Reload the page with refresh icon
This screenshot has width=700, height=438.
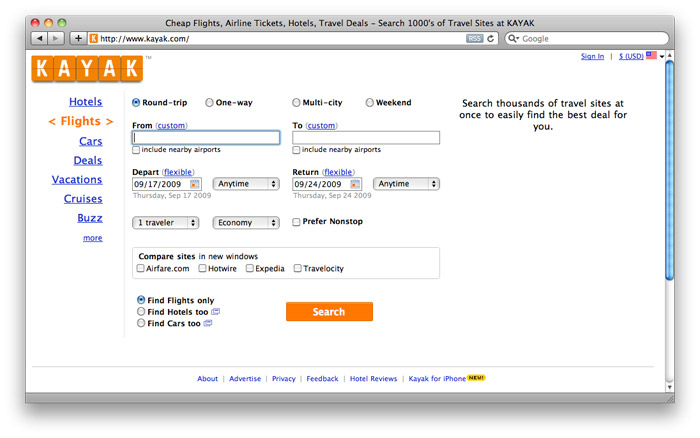coord(491,38)
